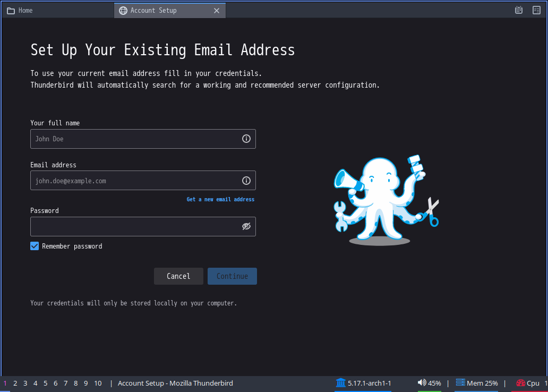This screenshot has height=392, width=548.
Task: Switch to workspace 10 in status bar
Action: (98, 384)
